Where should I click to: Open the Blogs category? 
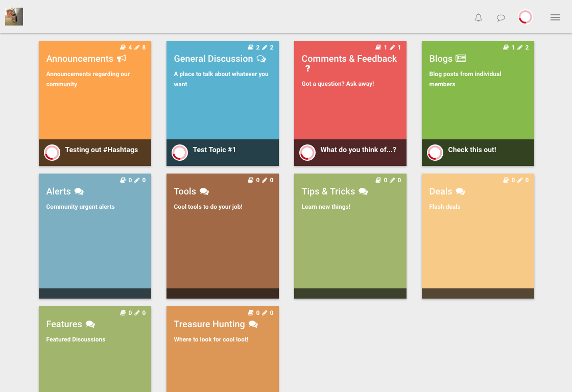coord(441,59)
